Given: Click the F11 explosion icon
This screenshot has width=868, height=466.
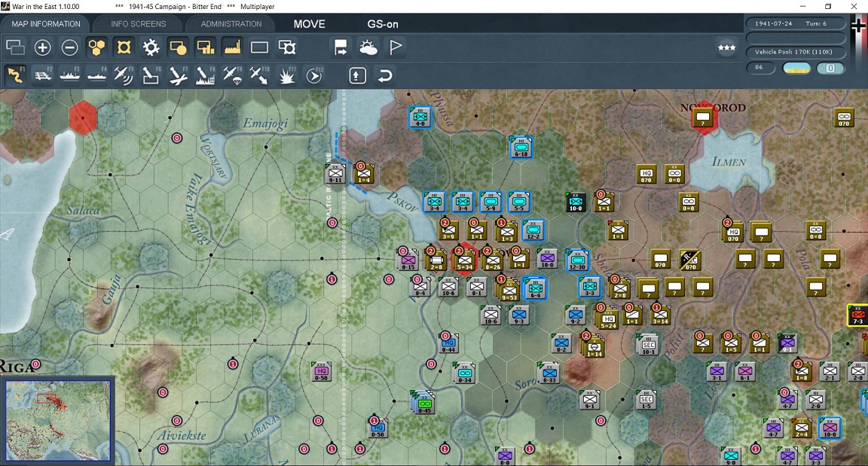Looking at the screenshot, I should coord(286,75).
